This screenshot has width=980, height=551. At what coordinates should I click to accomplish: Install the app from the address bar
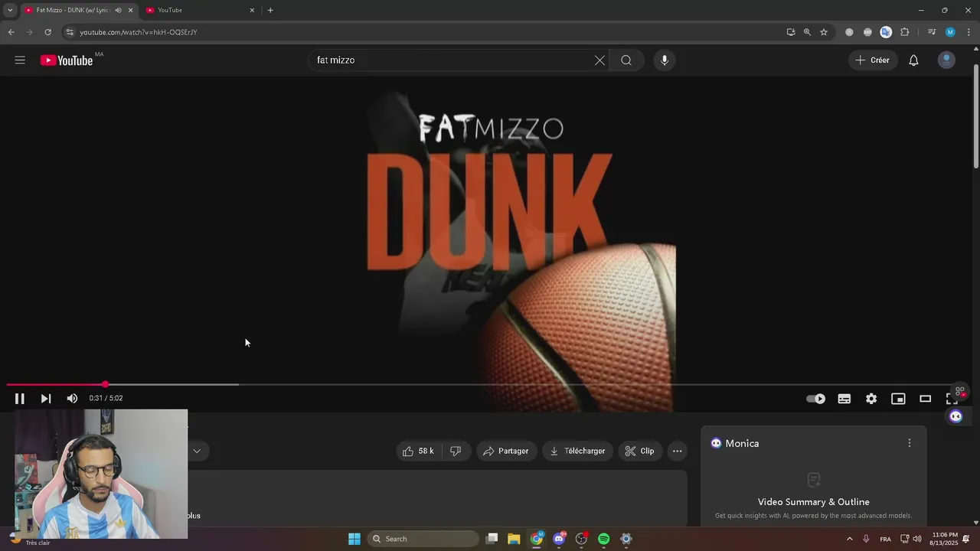click(791, 32)
